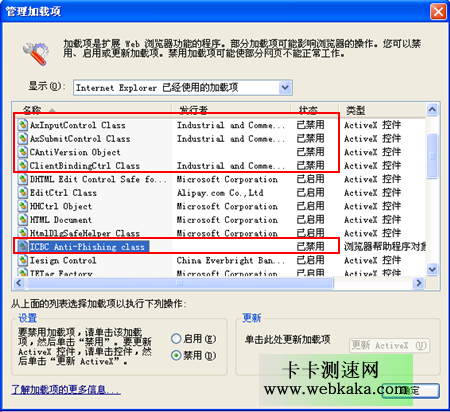450x412 pixels.
Task: Select the 启用 (Enable) radio button
Action: 176,339
